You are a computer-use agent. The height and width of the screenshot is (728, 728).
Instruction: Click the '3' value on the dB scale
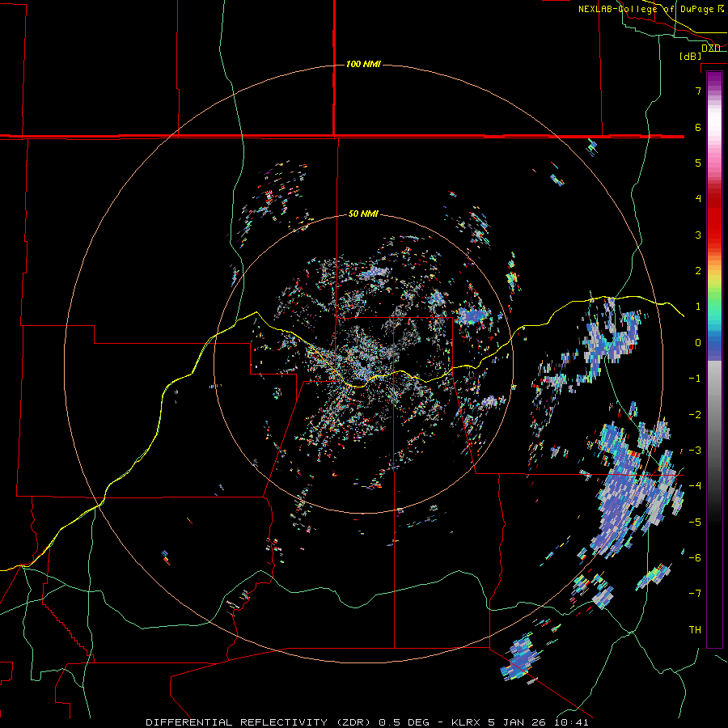pos(698,235)
